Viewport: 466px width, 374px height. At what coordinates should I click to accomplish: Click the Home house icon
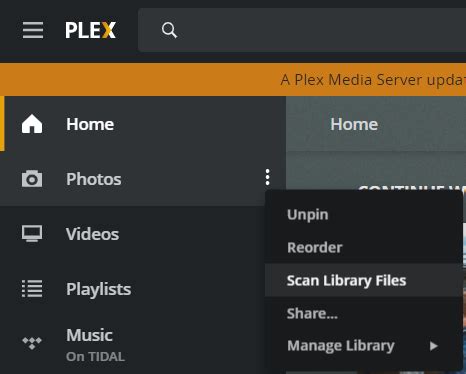[x=32, y=124]
